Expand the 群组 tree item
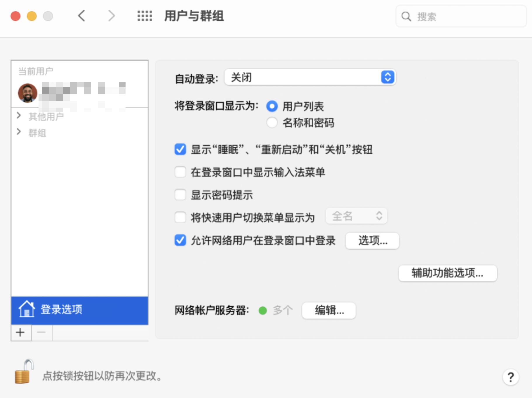Viewport: 532px width, 398px height. 19,132
